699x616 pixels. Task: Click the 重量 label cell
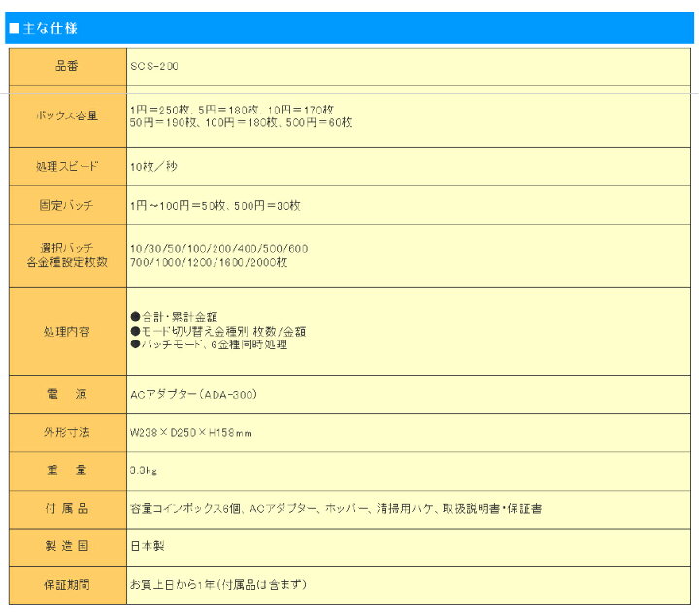point(68,470)
